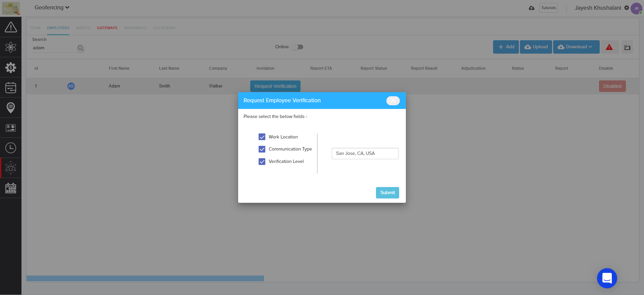Click the map logo in top-left corner
Image resolution: width=644 pixels, height=295 pixels.
coord(11,8)
